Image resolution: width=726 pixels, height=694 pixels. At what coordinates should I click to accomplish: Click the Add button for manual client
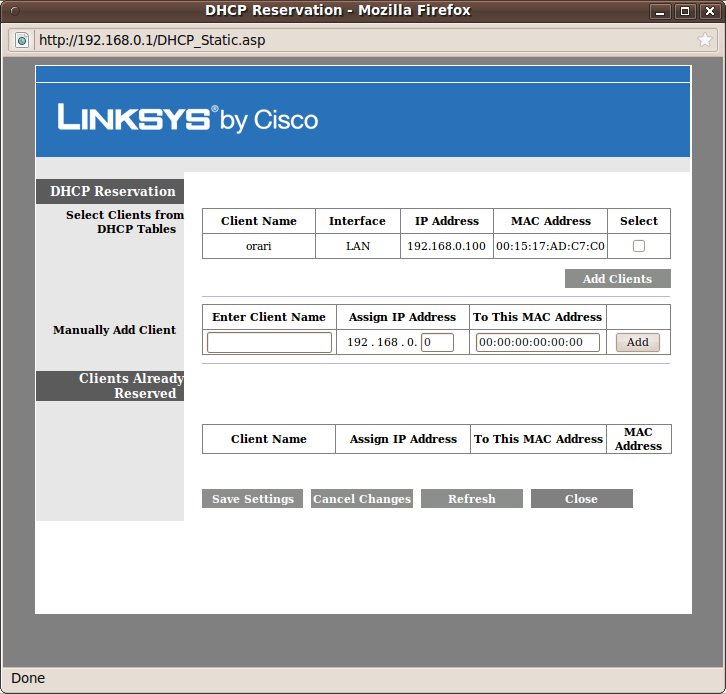click(x=637, y=342)
